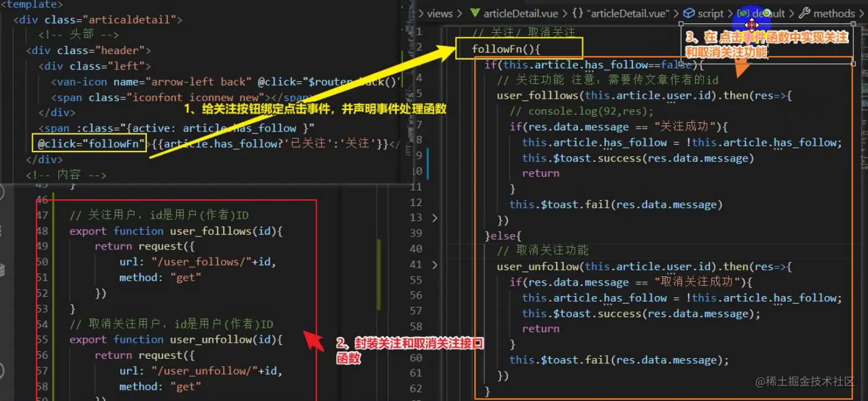Click the "// 取消关注功能" comment at line 40
This screenshot has width=868, height=401.
[x=543, y=251]
